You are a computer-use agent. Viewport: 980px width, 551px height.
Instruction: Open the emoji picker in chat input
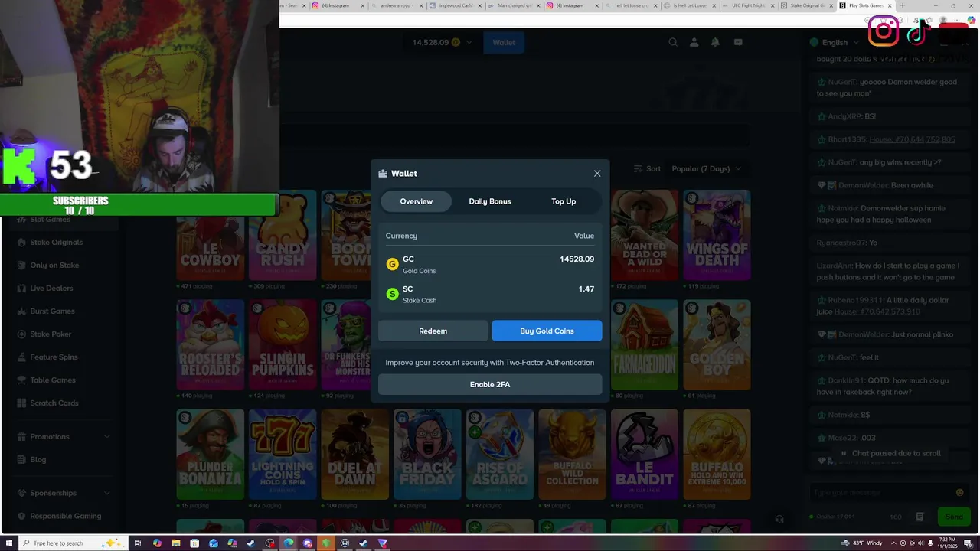pos(959,493)
